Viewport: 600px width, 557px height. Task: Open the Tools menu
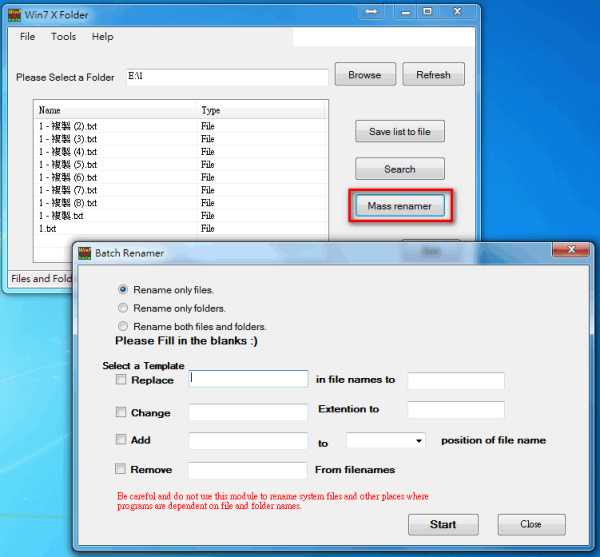pos(64,37)
